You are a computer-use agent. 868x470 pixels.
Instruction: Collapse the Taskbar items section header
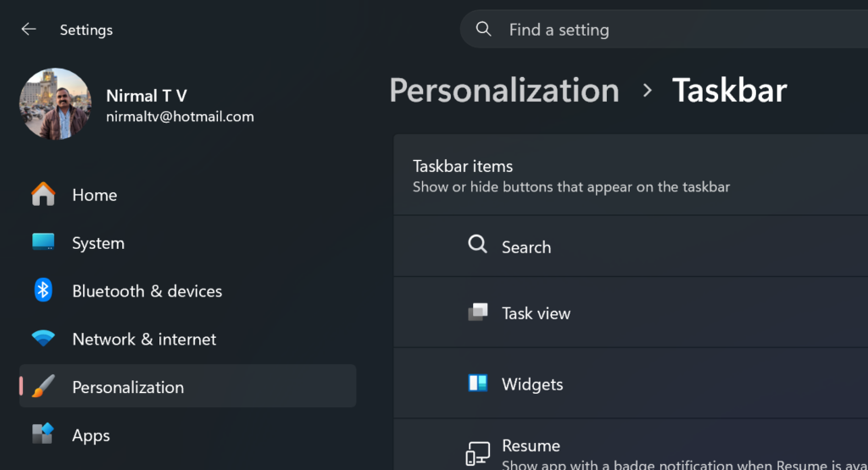coord(631,174)
